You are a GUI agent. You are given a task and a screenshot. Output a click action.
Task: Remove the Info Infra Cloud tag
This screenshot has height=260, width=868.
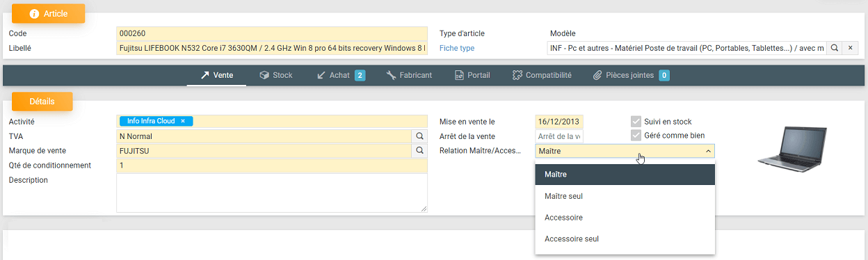point(183,121)
